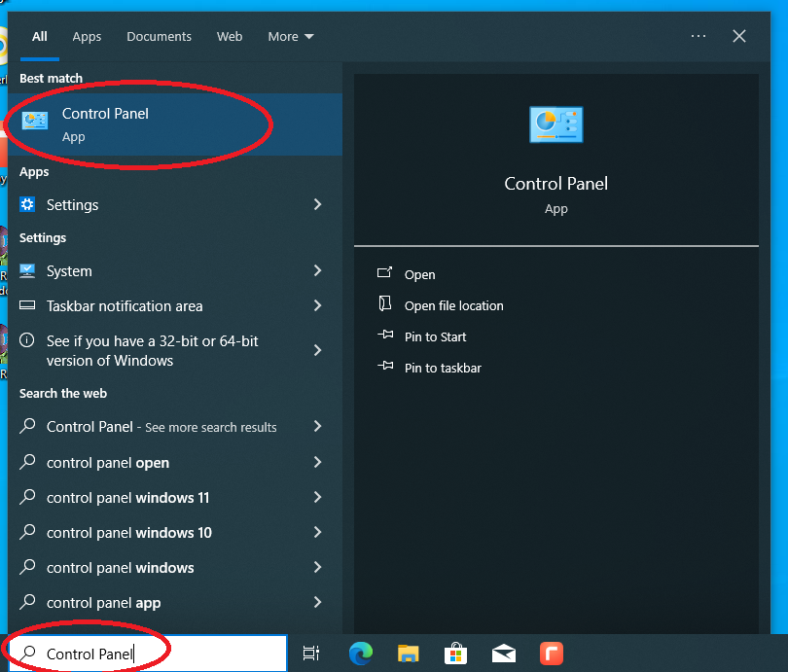Click the info icon beside 32-bit or 64-bit
This screenshot has width=788, height=672.
(x=27, y=340)
